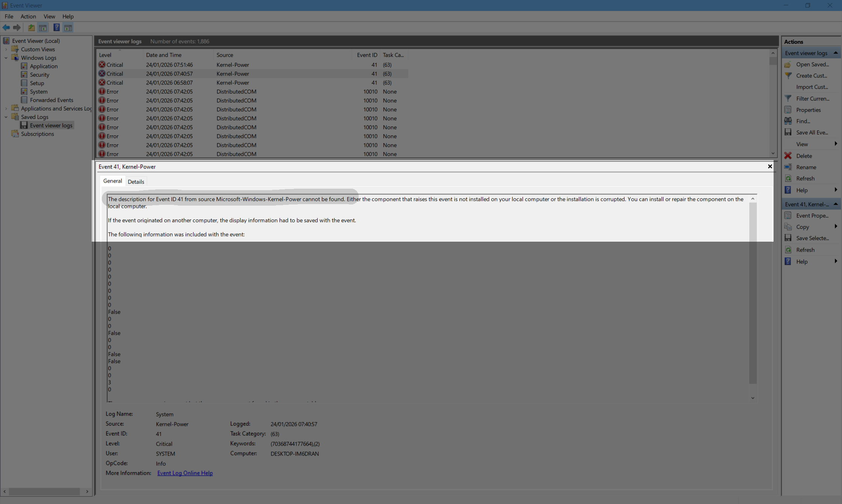Select the Security log in tree
This screenshot has height=504, width=842.
(x=39, y=75)
